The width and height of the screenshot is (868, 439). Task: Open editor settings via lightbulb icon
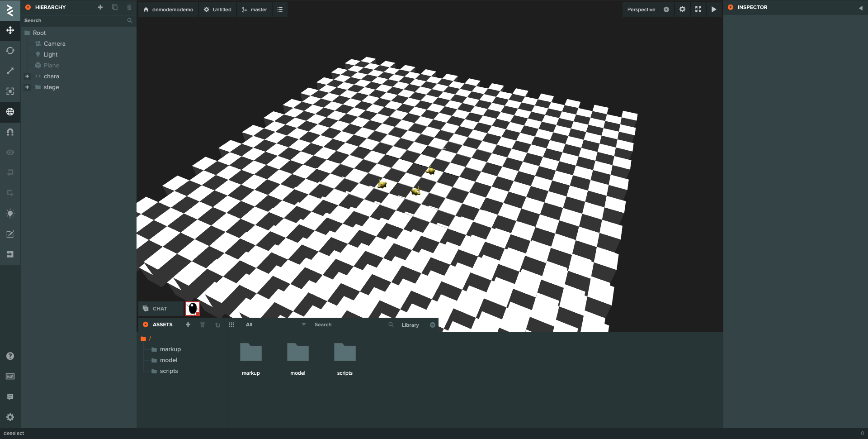coord(10,214)
